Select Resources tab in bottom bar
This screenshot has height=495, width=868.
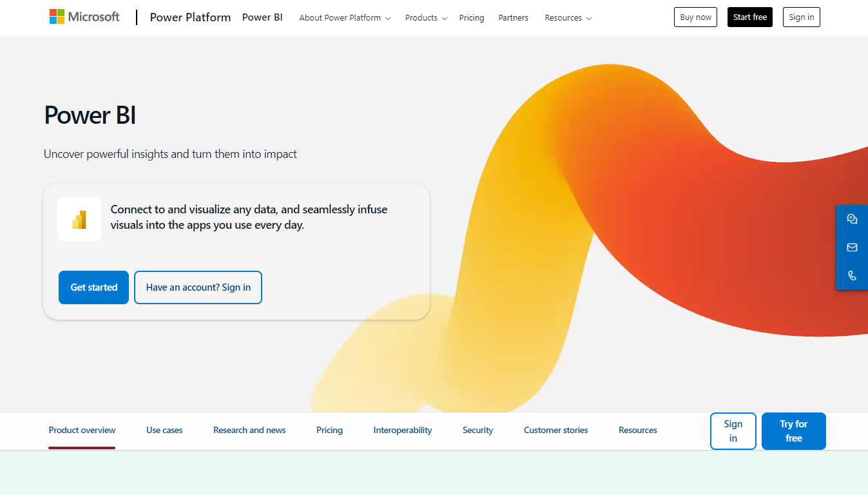tap(638, 431)
